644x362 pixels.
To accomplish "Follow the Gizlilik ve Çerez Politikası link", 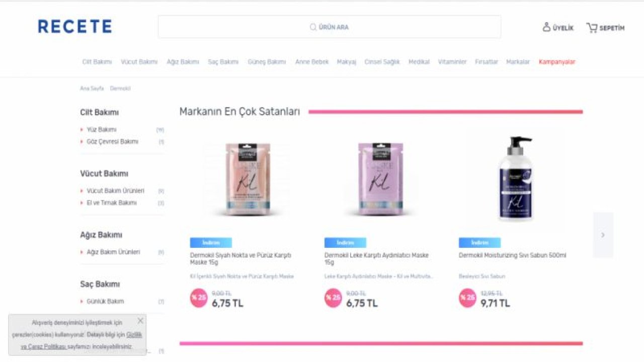I will pyautogui.click(x=81, y=341).
